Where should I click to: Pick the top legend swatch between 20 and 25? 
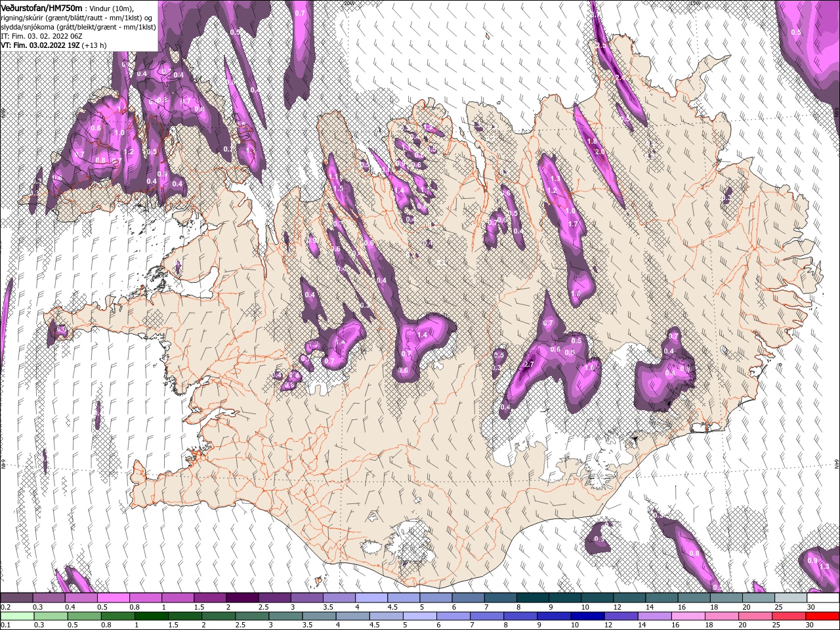(758, 597)
